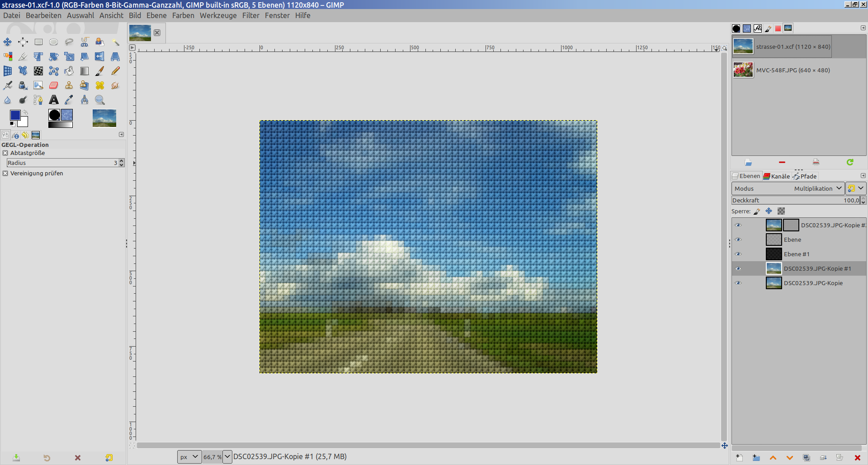This screenshot has height=465, width=868.
Task: Select the Flip tool
Action: tap(100, 56)
